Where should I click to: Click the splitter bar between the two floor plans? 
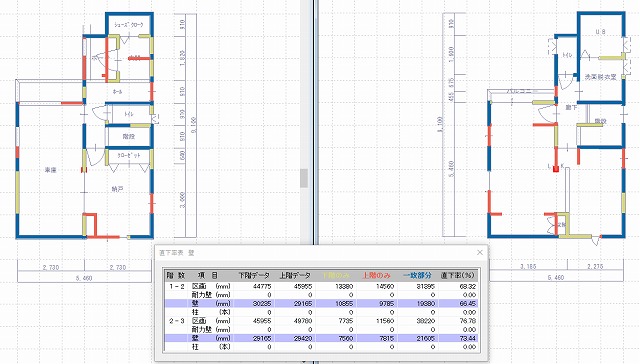coord(316,122)
